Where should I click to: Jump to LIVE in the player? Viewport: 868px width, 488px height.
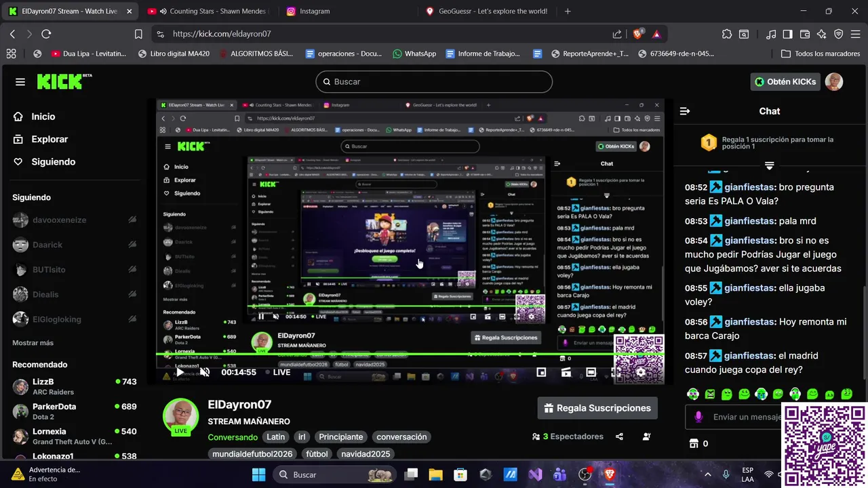click(278, 372)
